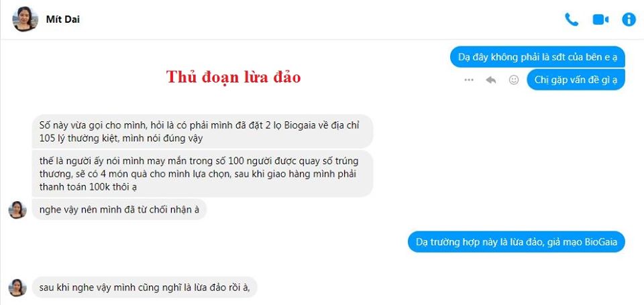Start a voice call with Mít Dai
644x305 pixels.
point(572,19)
